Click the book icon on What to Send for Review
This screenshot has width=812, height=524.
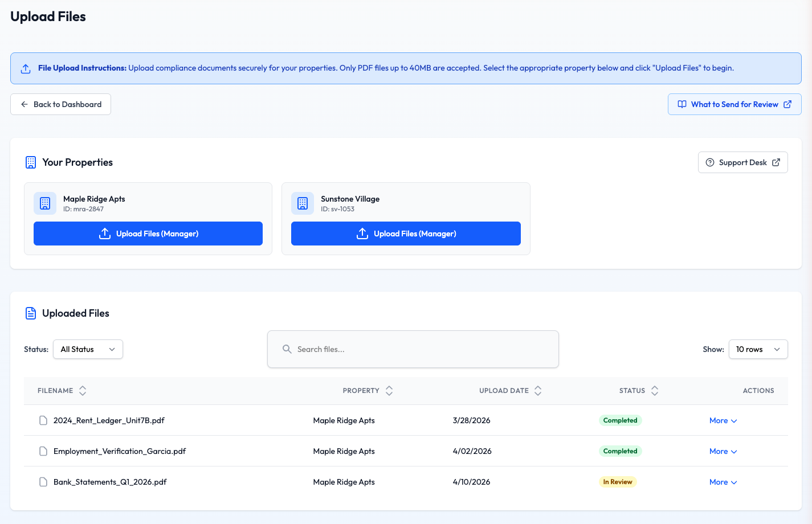tap(682, 104)
